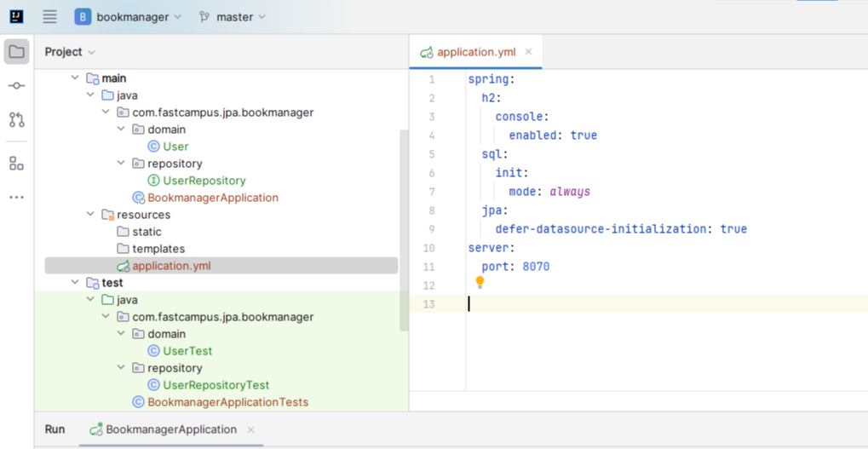
Task: Select application.yml in the project tree
Action: point(171,266)
